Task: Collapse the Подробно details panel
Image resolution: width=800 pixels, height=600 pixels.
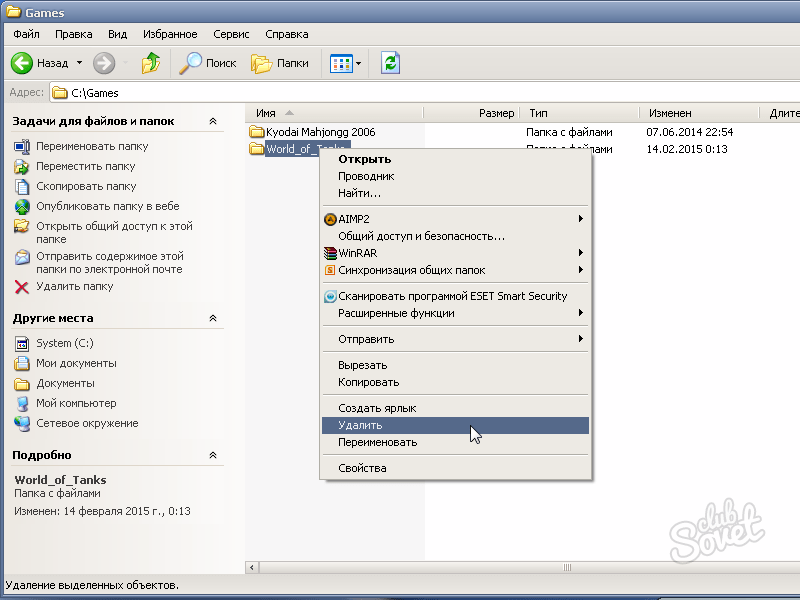Action: point(212,455)
